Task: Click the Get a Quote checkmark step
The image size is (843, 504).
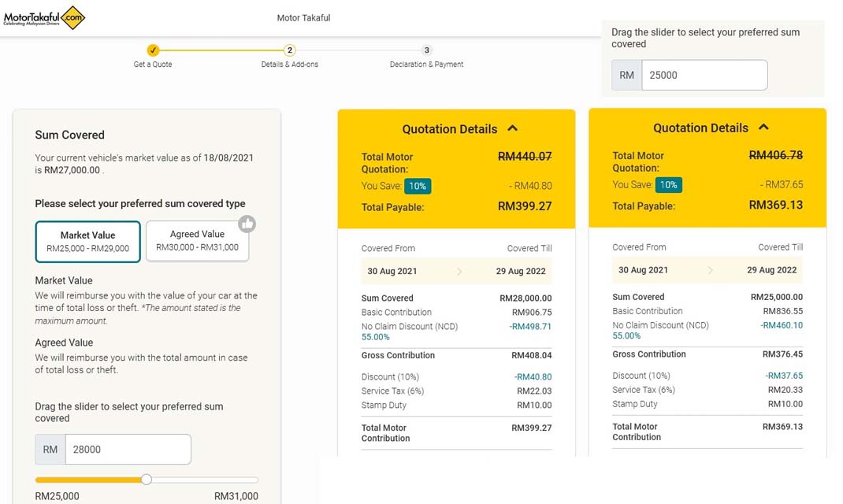Action: coord(153,50)
